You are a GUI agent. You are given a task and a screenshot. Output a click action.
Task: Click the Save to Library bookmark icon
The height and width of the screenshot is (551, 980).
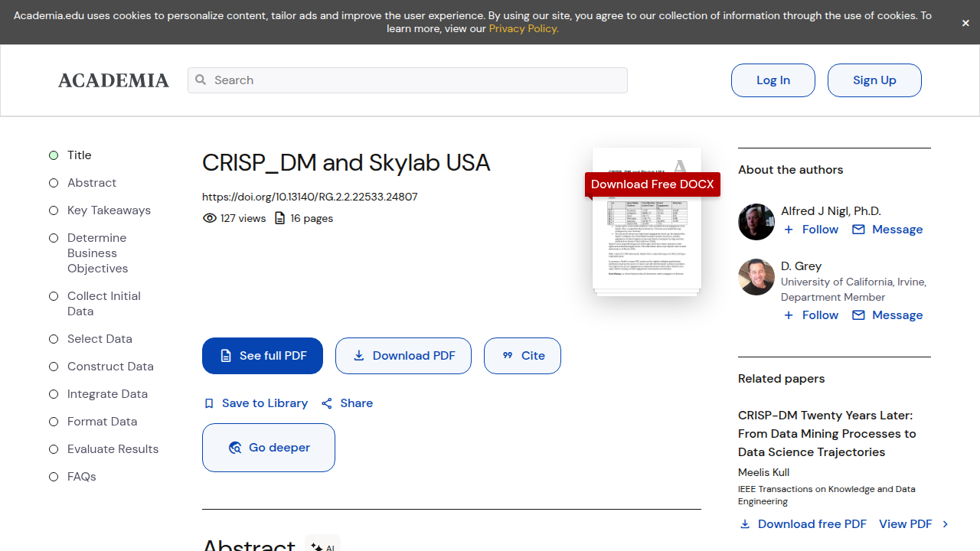point(209,403)
